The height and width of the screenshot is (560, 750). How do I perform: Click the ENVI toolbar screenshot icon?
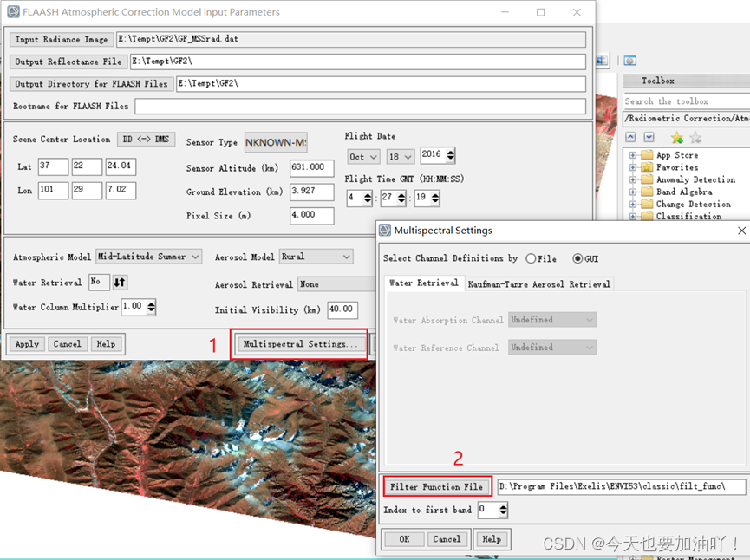point(630,61)
